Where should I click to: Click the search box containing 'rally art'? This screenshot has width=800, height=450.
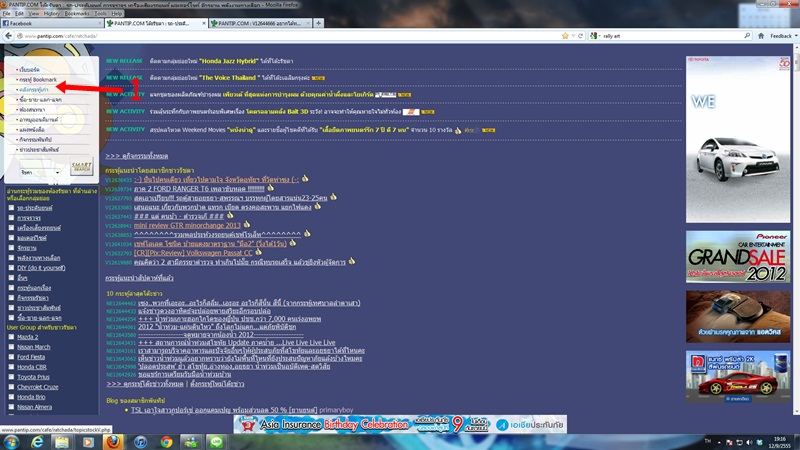pos(671,36)
